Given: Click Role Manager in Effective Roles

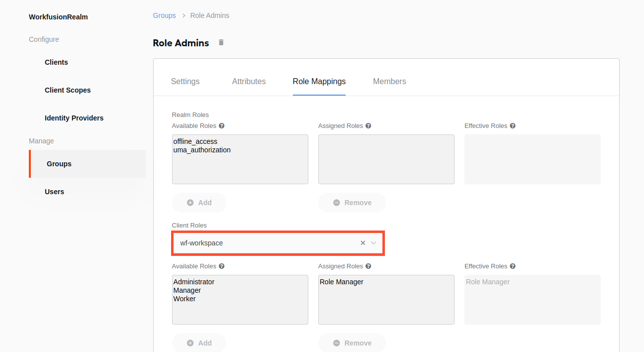Looking at the screenshot, I should (x=488, y=282).
